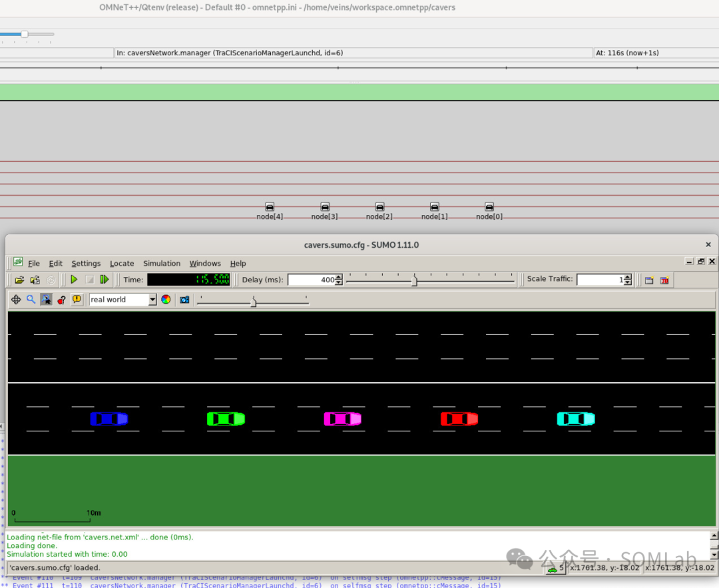Take a screenshot with the camera icon

click(x=184, y=300)
